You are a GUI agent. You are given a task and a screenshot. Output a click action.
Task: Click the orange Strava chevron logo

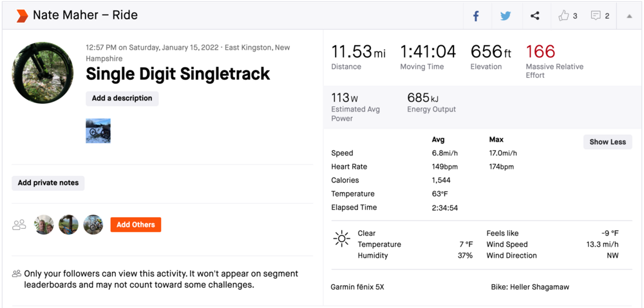[22, 15]
